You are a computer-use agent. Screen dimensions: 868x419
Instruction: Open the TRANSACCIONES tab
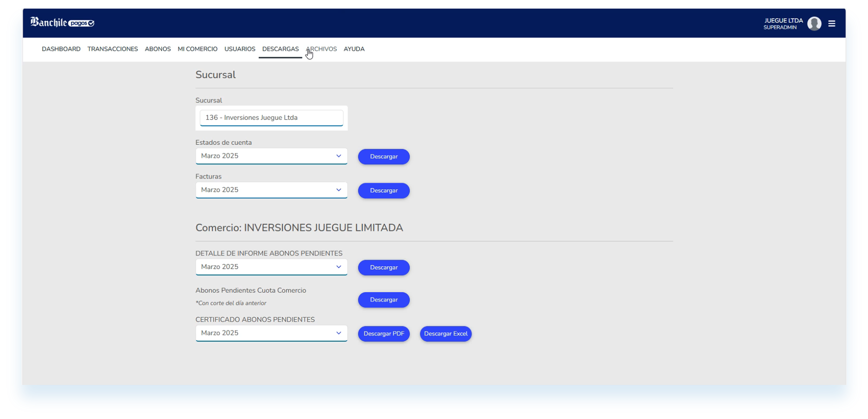[x=112, y=49]
